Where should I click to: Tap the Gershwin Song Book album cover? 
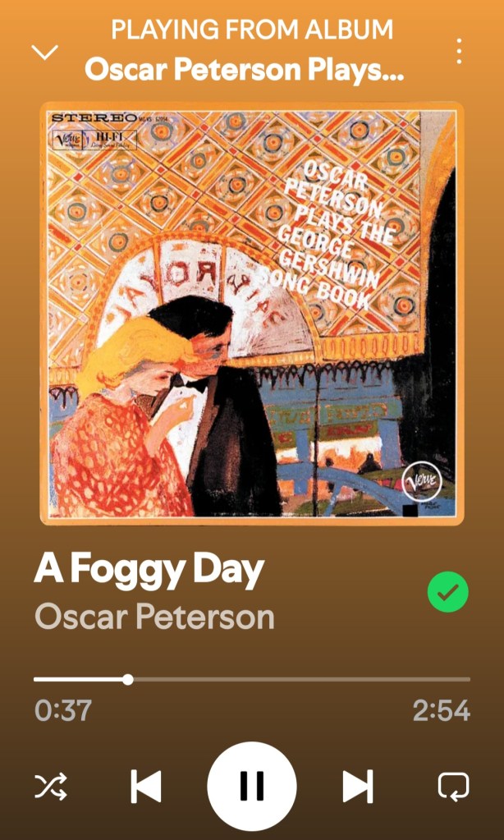(x=252, y=313)
